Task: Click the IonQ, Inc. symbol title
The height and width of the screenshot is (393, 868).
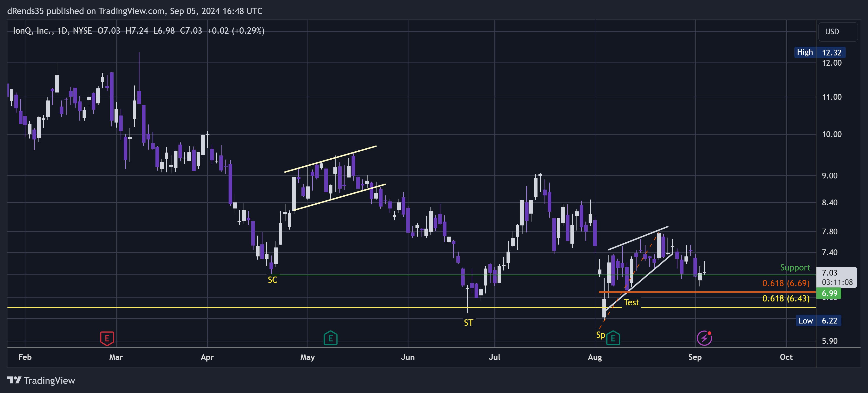Action: 32,31
